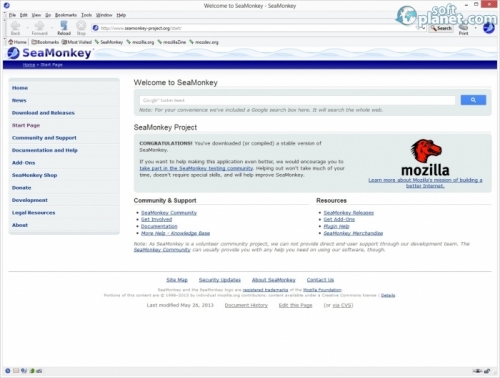Go back with the Back arrow
This screenshot has width=500, height=378.
tap(15, 28)
